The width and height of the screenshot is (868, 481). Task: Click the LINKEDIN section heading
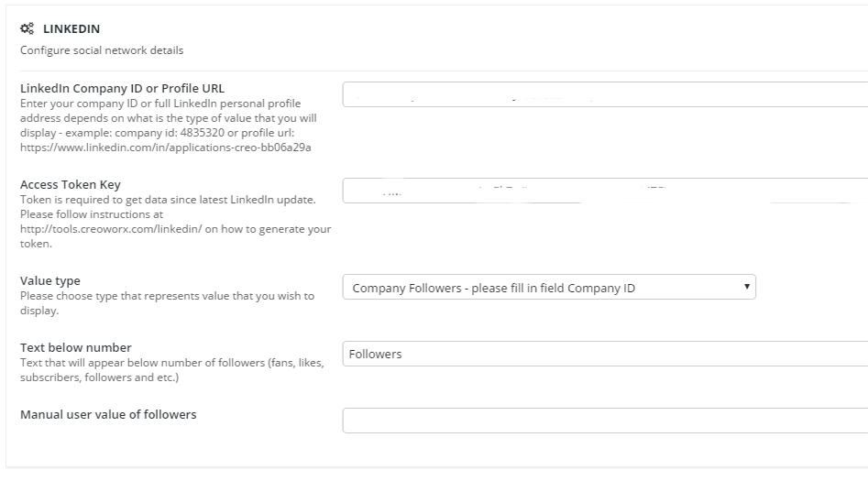tap(71, 29)
